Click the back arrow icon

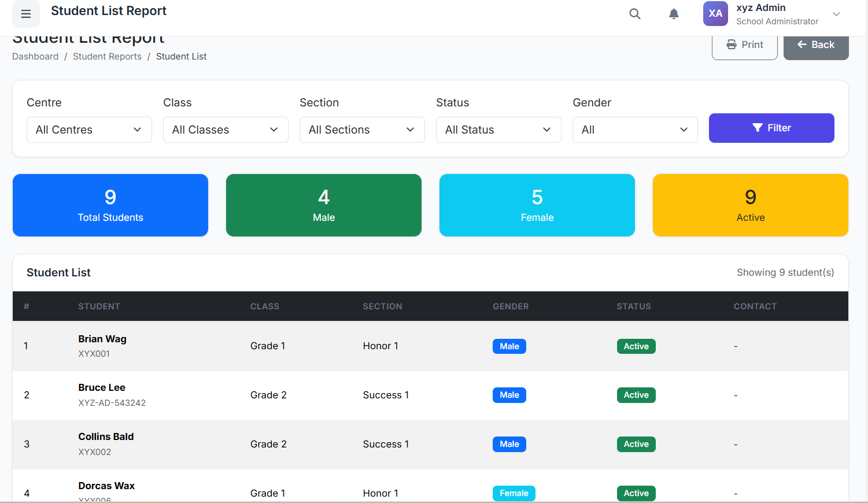point(801,45)
